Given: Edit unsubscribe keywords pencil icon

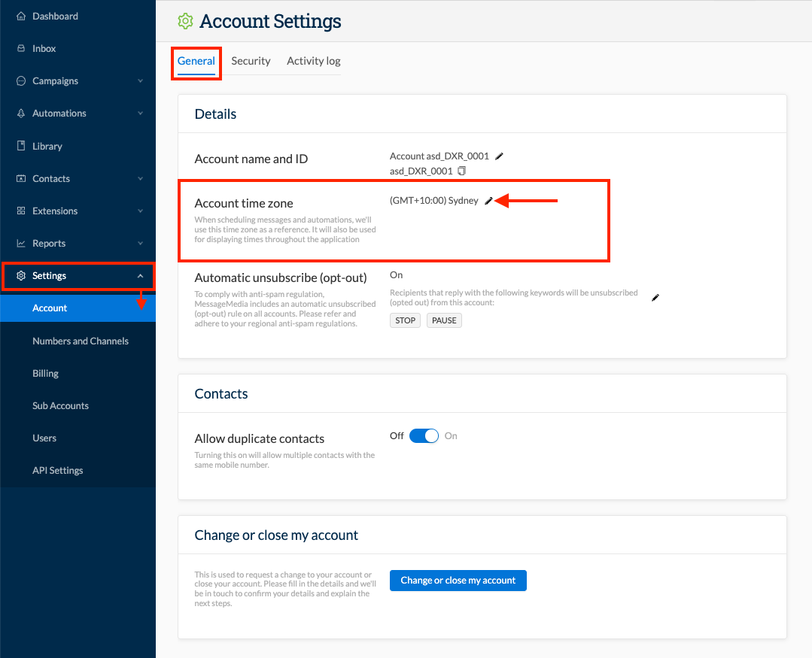Looking at the screenshot, I should [655, 298].
